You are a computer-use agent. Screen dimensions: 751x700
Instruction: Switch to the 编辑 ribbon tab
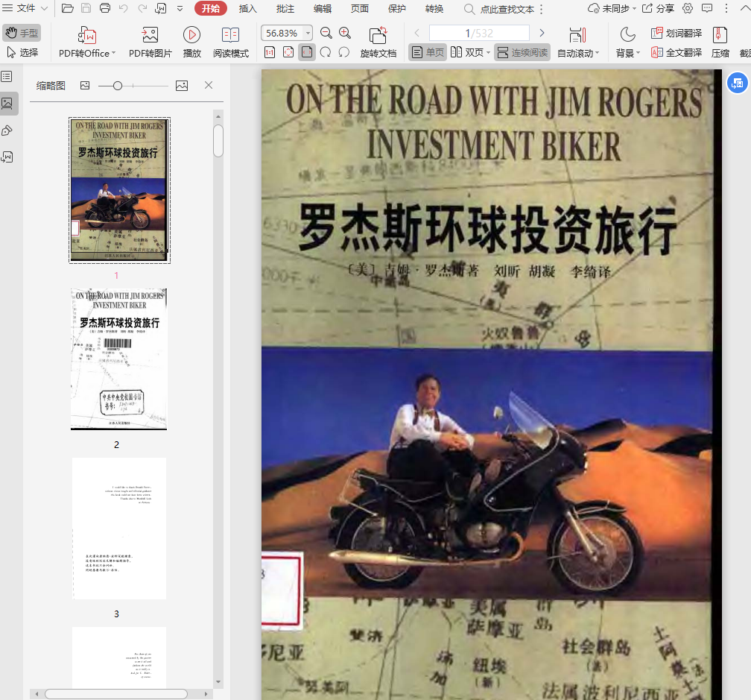323,8
